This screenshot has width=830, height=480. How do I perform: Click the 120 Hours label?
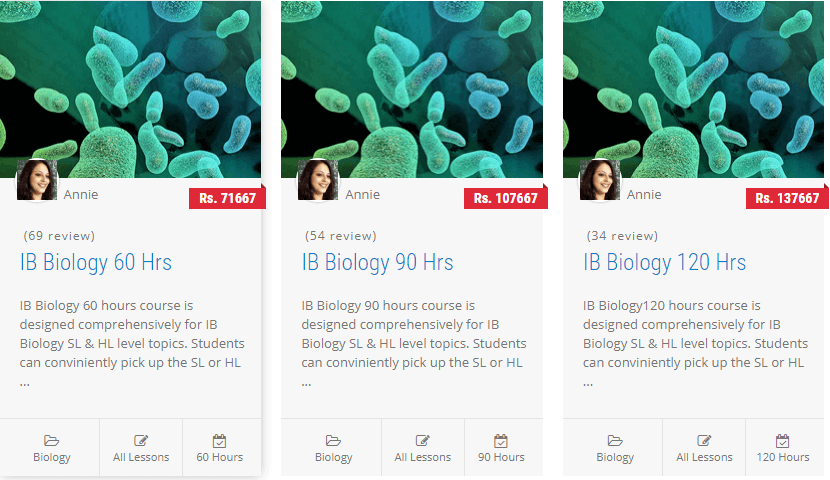pos(783,457)
